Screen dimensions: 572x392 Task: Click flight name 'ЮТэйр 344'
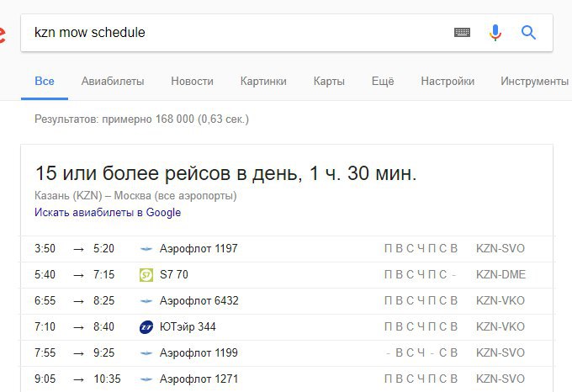point(188,326)
